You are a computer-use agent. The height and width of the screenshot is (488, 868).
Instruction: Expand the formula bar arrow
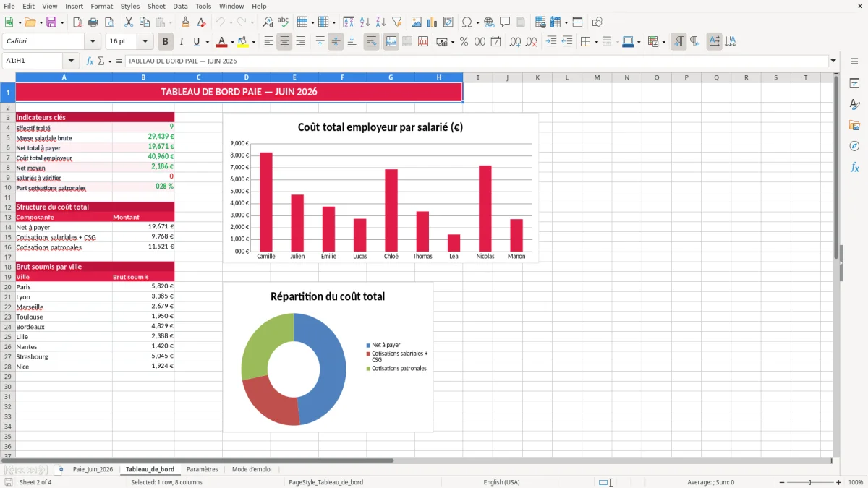tap(833, 61)
